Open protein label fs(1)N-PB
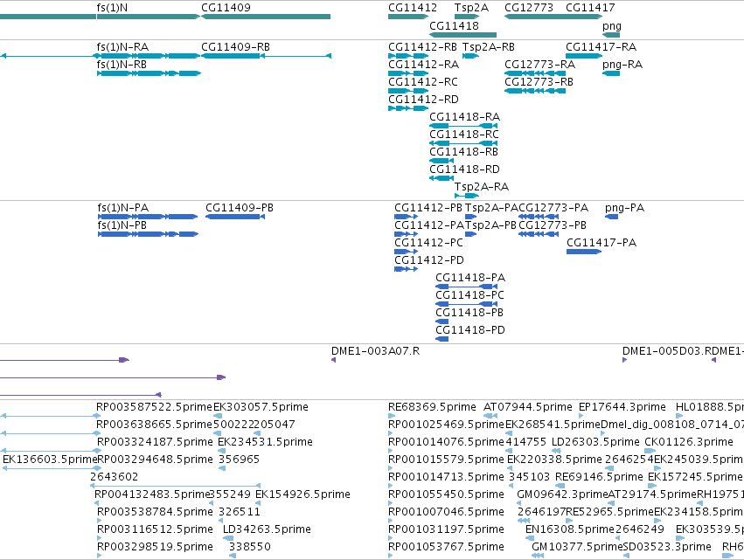 tap(122, 225)
